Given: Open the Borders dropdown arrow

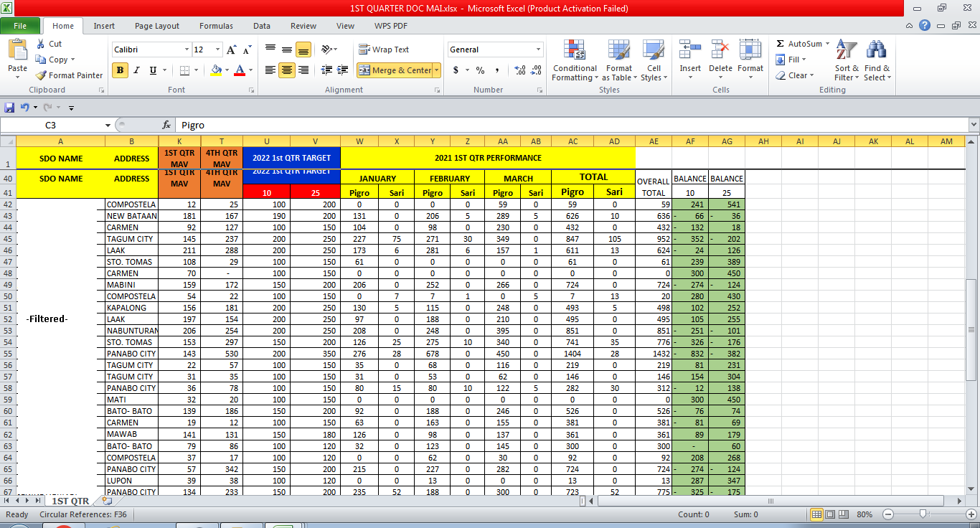Looking at the screenshot, I should pos(197,70).
